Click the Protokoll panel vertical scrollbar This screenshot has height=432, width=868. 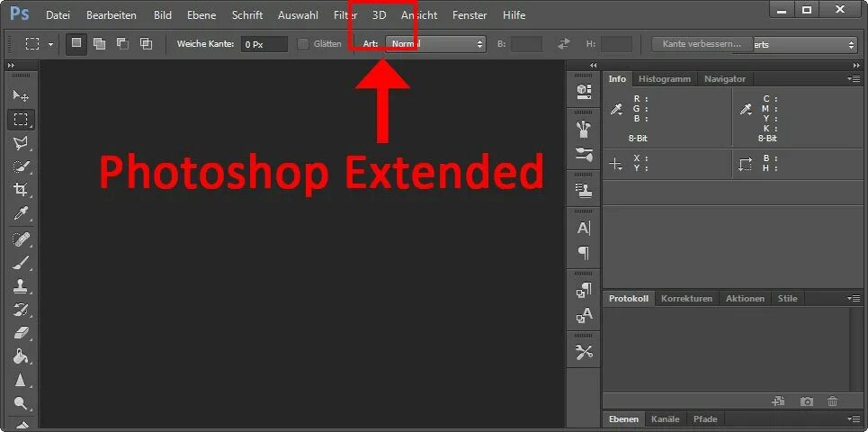tap(855, 349)
